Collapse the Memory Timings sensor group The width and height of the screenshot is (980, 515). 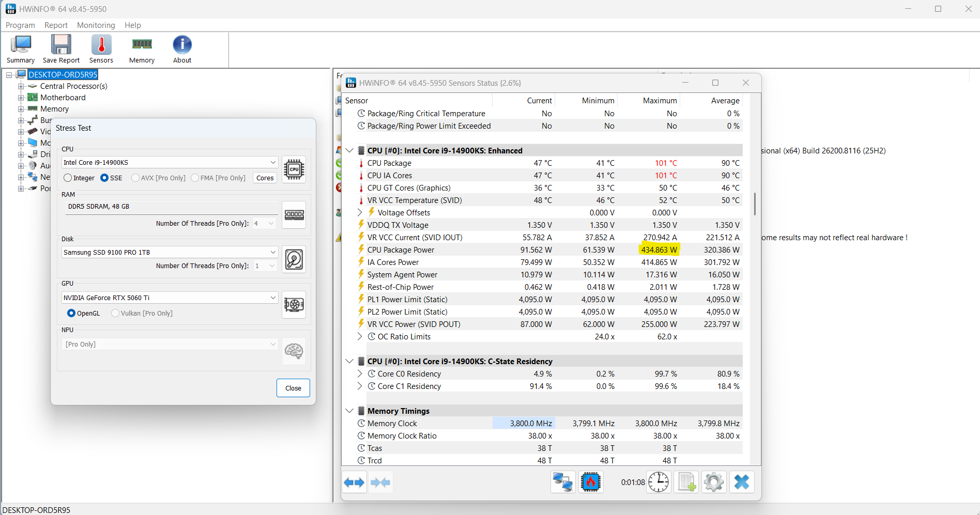[349, 411]
